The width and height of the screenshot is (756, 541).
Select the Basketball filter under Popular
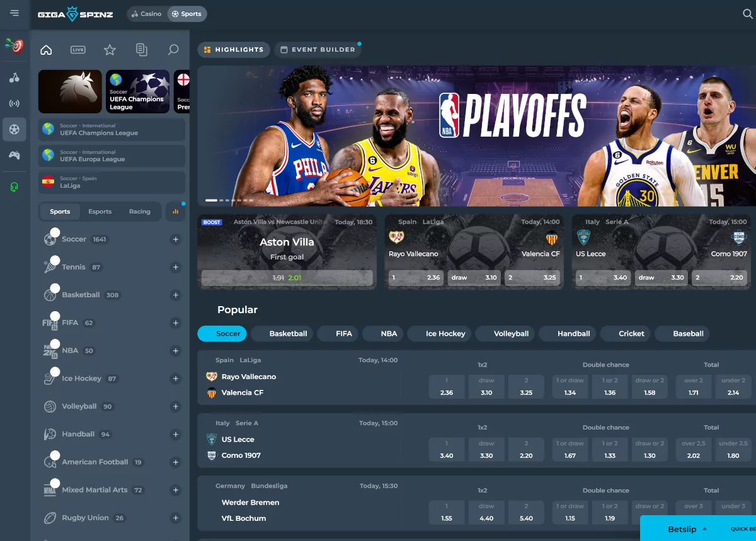[x=282, y=334]
